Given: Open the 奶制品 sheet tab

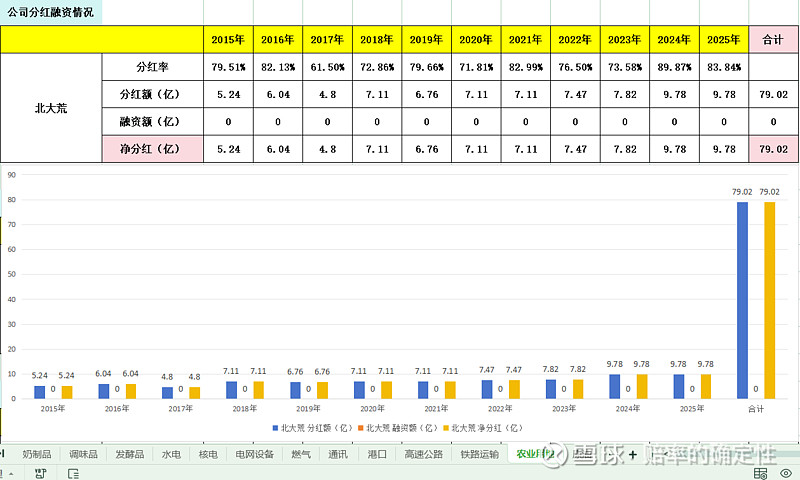Looking at the screenshot, I should (37, 454).
